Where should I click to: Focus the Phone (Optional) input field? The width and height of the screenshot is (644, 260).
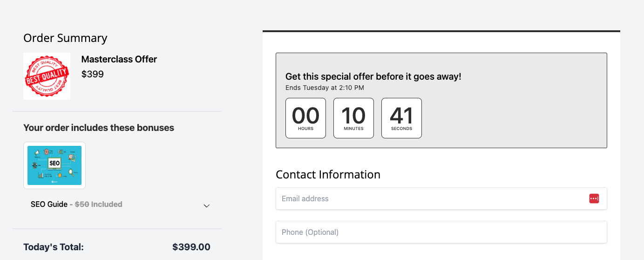click(x=441, y=232)
